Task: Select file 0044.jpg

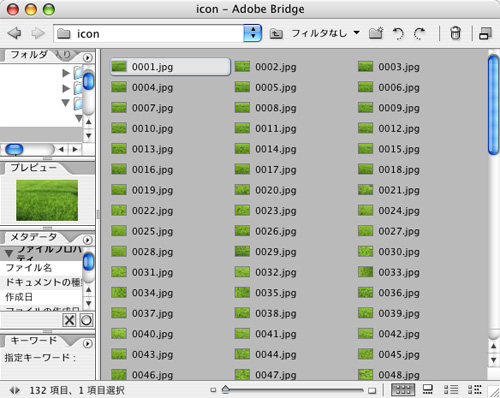Action: [266, 354]
